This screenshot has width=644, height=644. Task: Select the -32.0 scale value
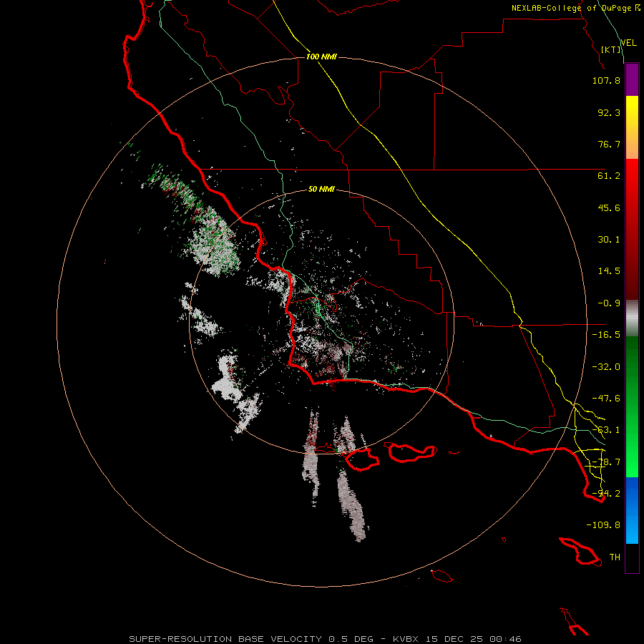point(606,367)
